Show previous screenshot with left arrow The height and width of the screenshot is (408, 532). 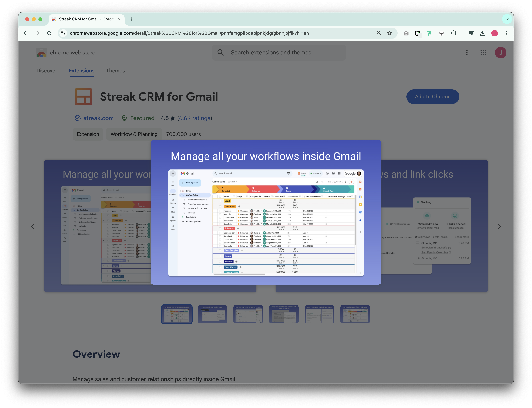(x=33, y=227)
